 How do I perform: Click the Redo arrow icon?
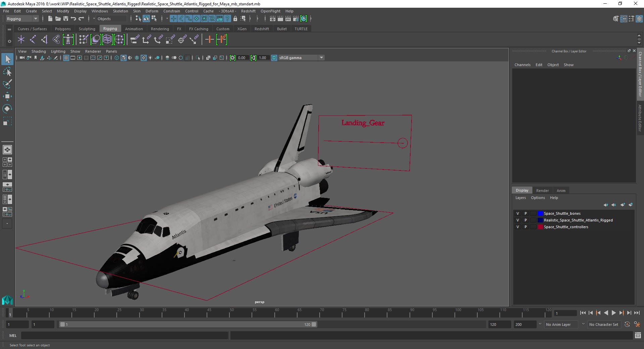point(81,19)
